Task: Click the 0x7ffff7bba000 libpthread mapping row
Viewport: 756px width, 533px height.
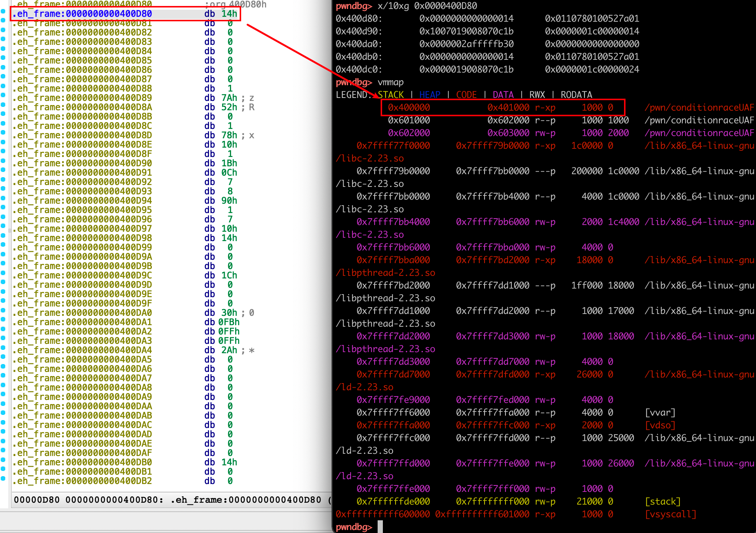Action: [555, 260]
